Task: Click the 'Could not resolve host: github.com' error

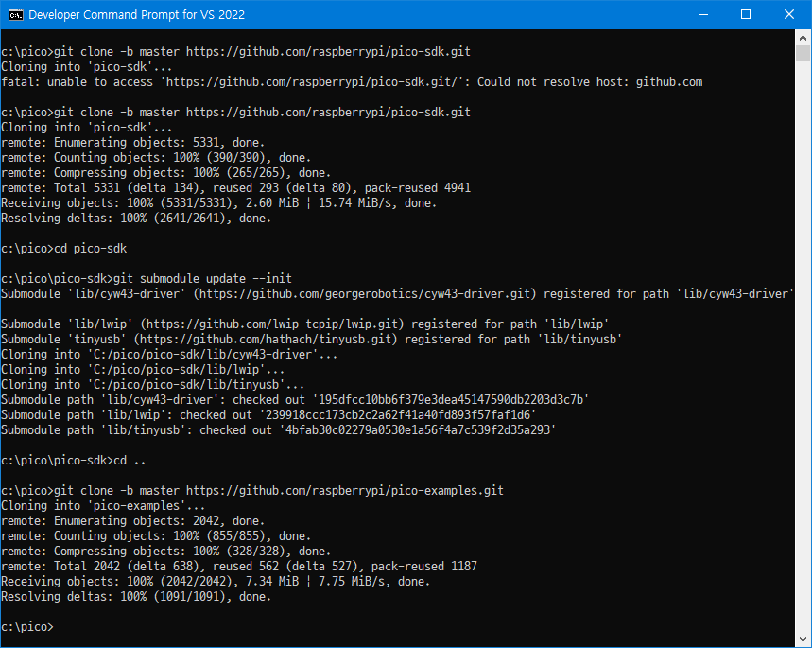Action: (x=590, y=82)
